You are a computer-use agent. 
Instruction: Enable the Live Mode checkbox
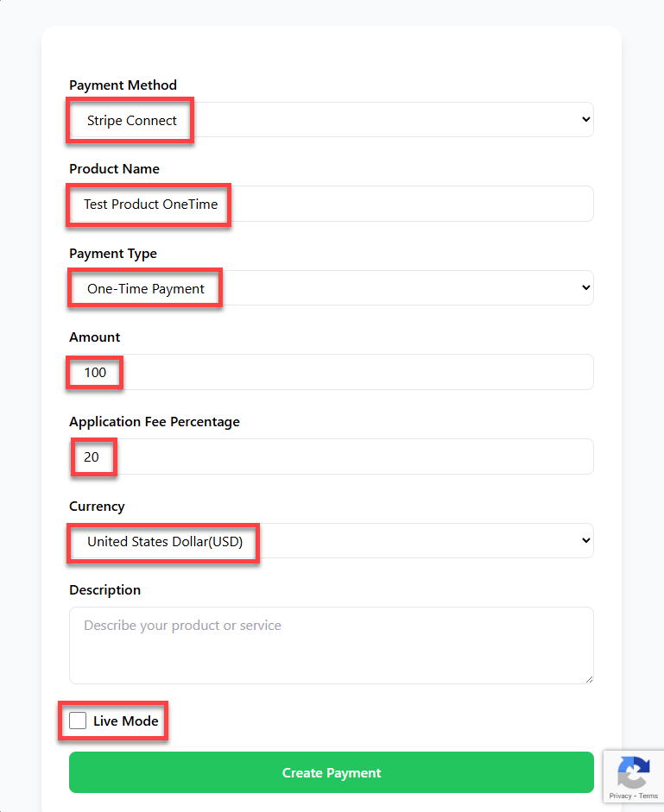(79, 721)
